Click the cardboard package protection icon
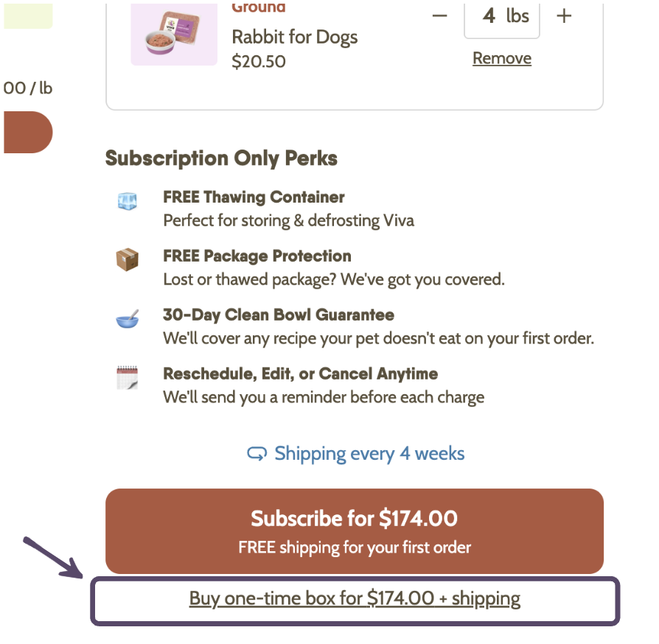Viewport: 659px width, 644px height. tap(128, 259)
